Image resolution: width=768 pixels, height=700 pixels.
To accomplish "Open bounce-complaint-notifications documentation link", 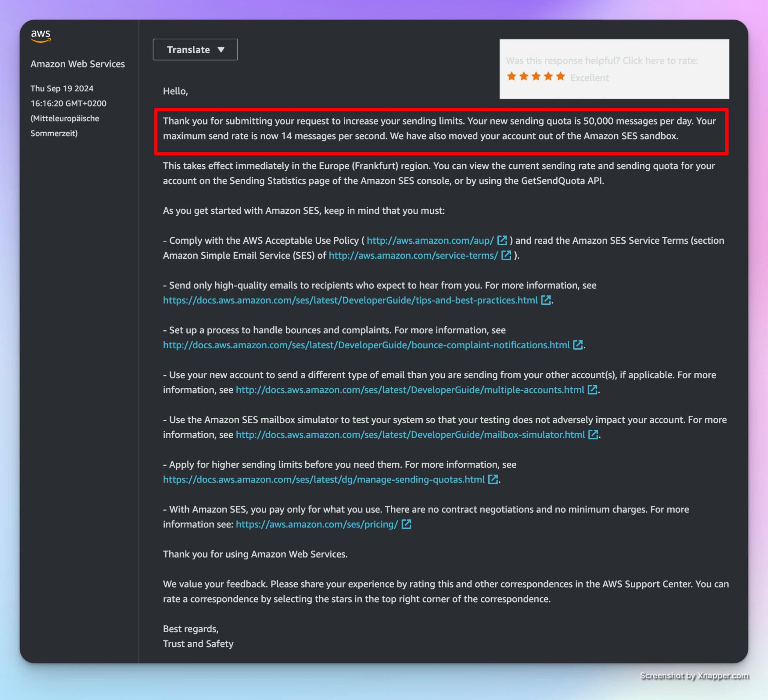I will click(366, 345).
